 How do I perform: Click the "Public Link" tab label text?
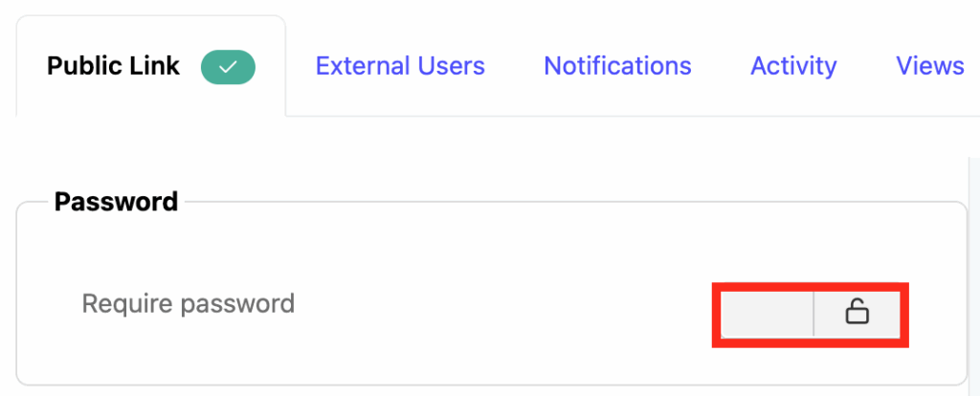(113, 67)
